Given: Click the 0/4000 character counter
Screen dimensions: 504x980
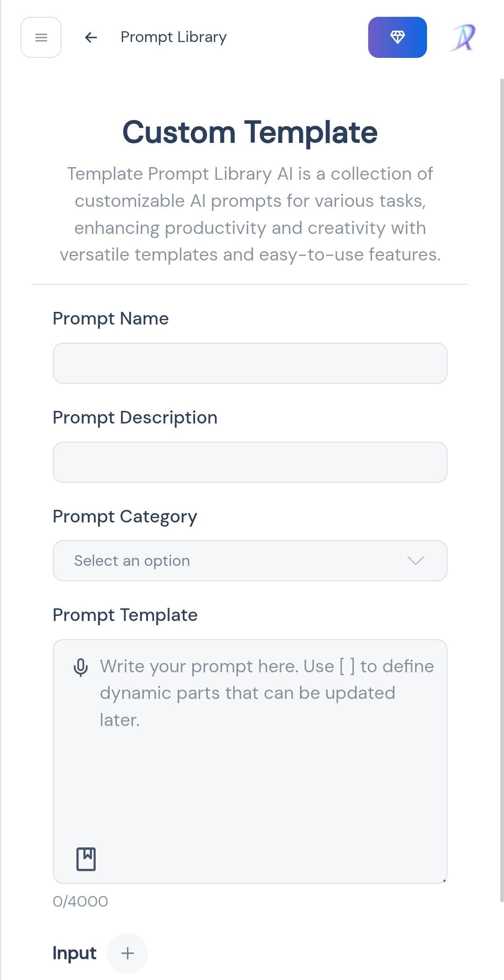Looking at the screenshot, I should point(78,901).
